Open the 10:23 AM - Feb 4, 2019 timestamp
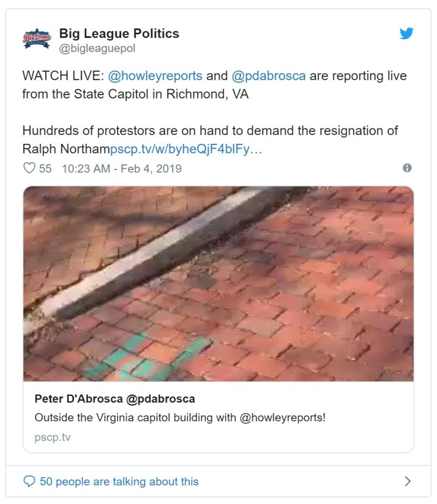437x504 pixels. tap(122, 168)
